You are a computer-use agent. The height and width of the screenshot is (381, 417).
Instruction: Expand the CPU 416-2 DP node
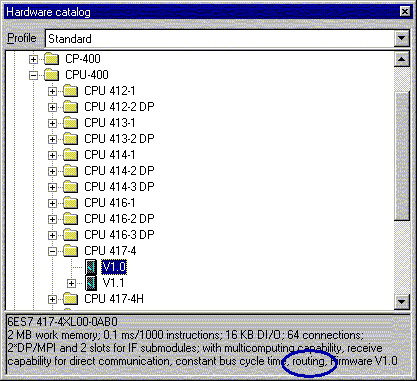pyautogui.click(x=52, y=219)
